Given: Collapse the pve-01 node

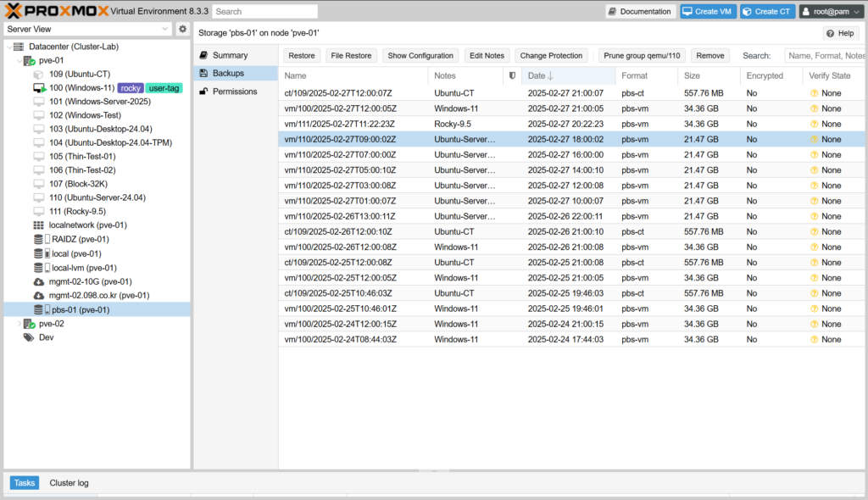Looking at the screenshot, I should coord(19,61).
